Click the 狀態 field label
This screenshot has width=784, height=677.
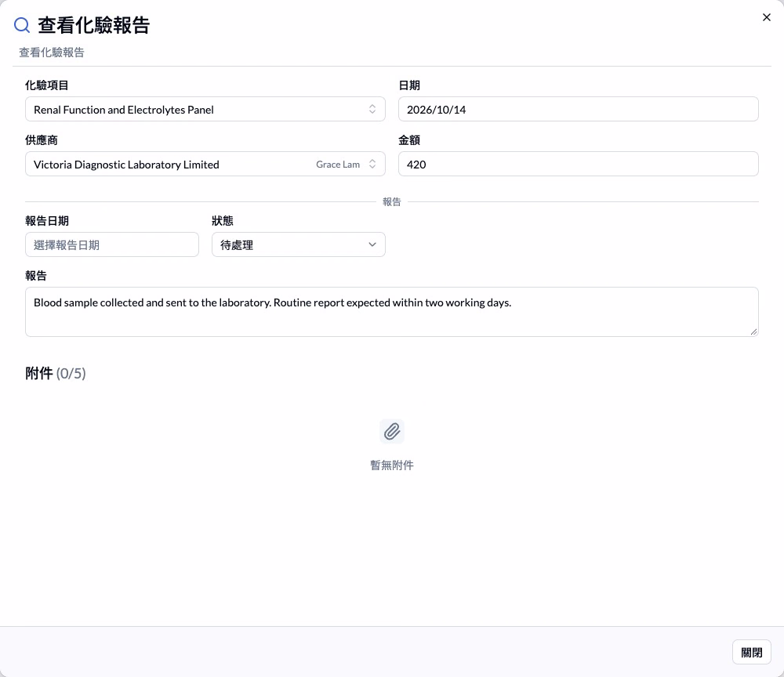(x=223, y=221)
